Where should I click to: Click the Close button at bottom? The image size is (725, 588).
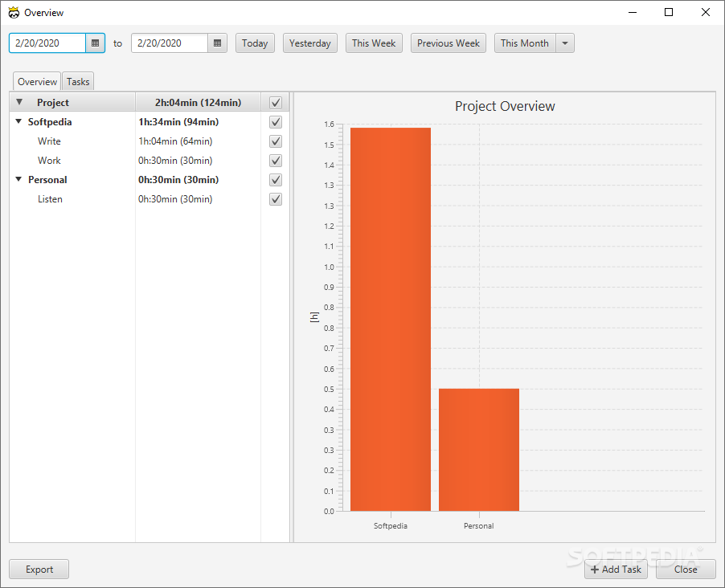point(686,570)
